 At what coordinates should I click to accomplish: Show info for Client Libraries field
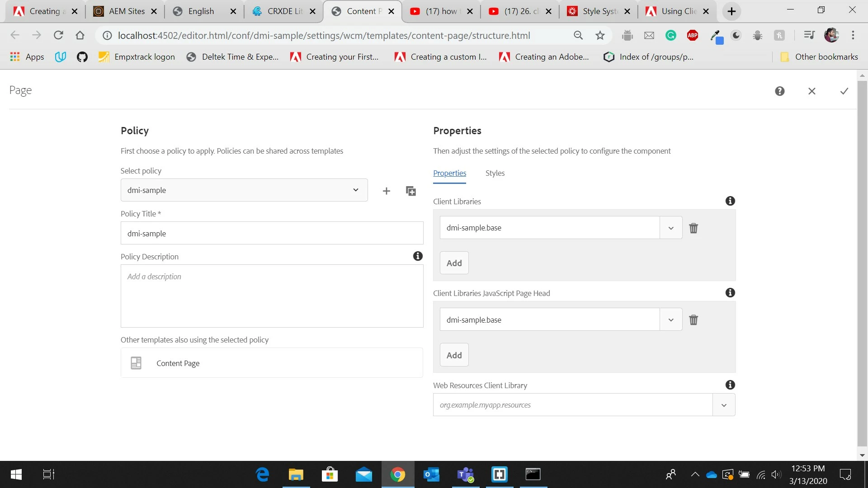click(x=730, y=201)
